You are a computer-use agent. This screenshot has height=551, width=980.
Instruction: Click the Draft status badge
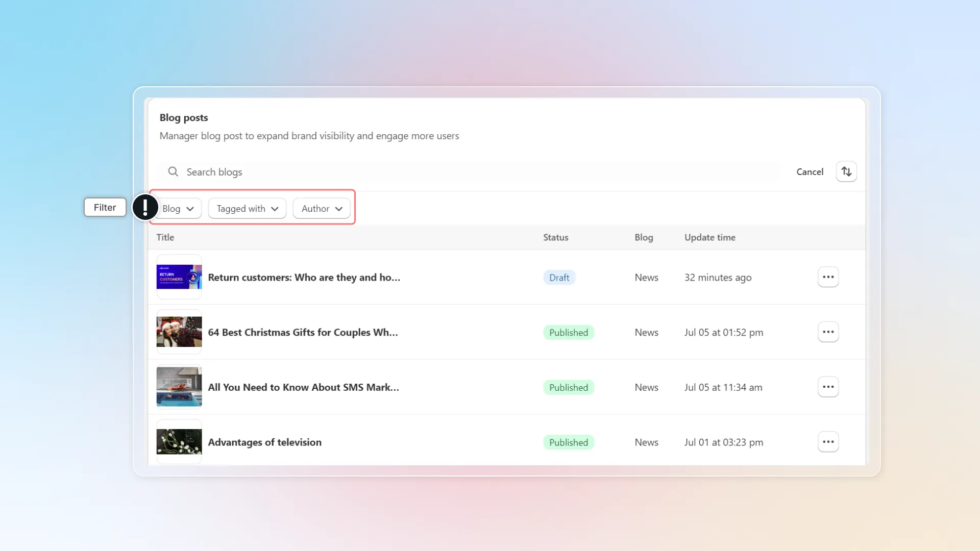click(x=559, y=278)
